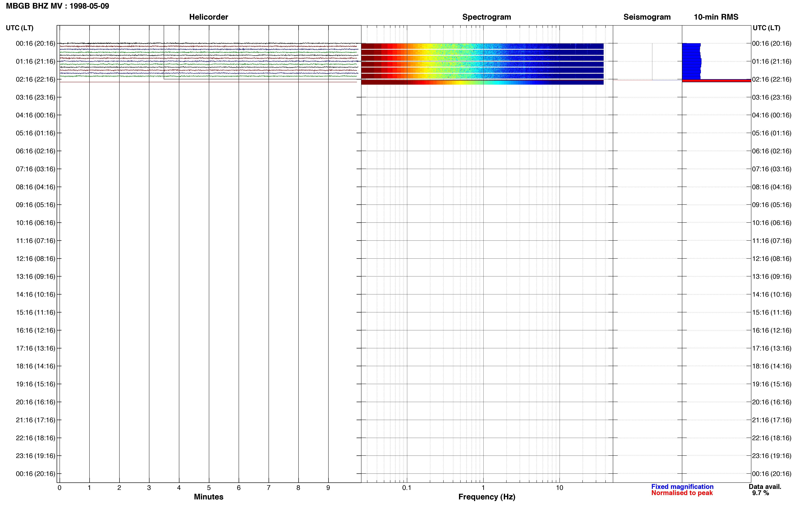Click right time label 16:16 (12:16)
This screenshot has width=812, height=508.
pyautogui.click(x=772, y=330)
